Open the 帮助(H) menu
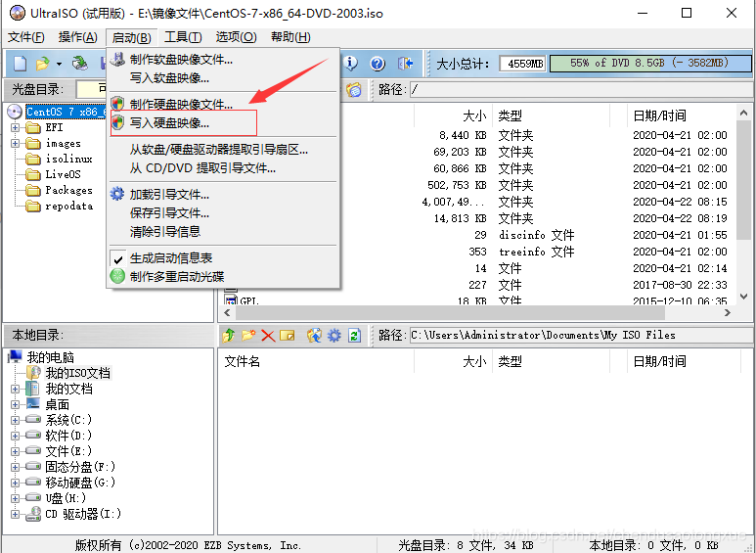Image resolution: width=756 pixels, height=553 pixels. (290, 37)
